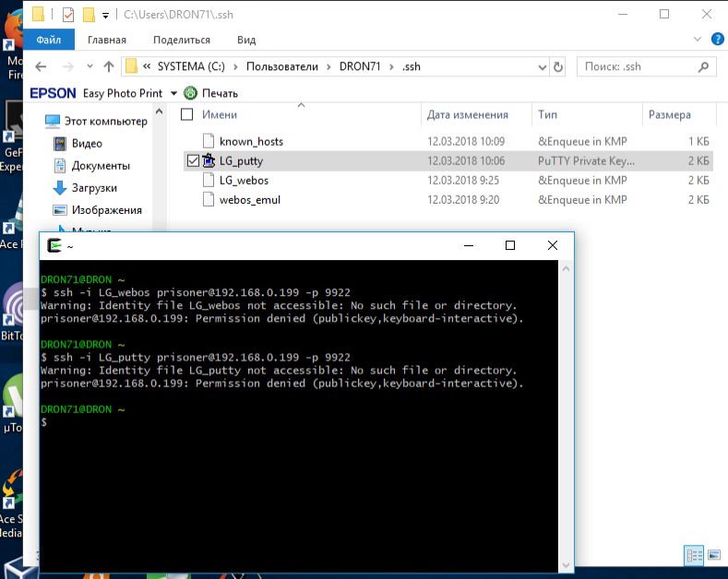Viewport: 728px width, 579px height.
Task: Toggle the select-all checkbox in header
Action: pos(187,115)
